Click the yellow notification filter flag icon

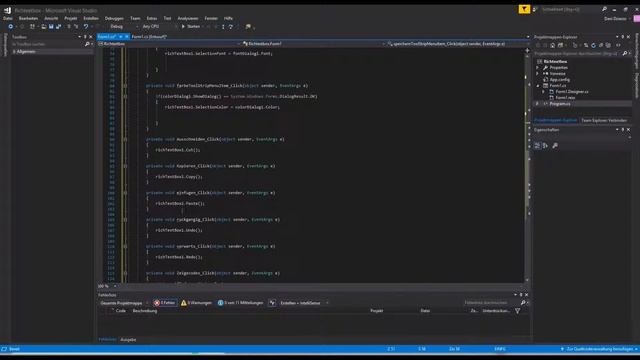click(524, 9)
